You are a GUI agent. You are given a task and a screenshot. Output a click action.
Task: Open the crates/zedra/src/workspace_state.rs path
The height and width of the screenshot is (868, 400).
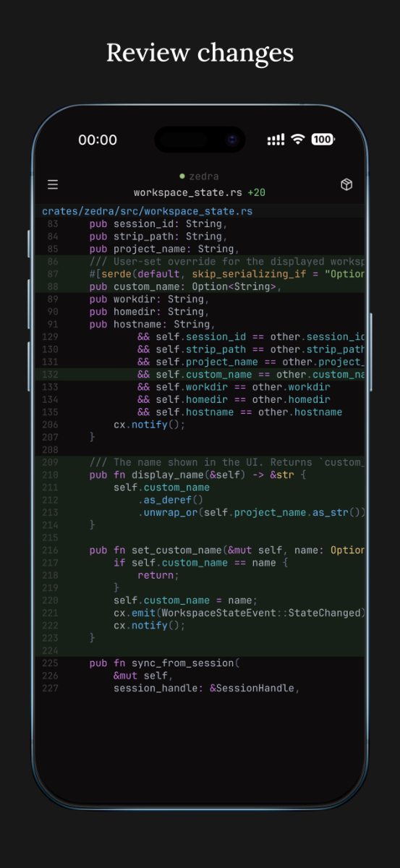pyautogui.click(x=148, y=211)
